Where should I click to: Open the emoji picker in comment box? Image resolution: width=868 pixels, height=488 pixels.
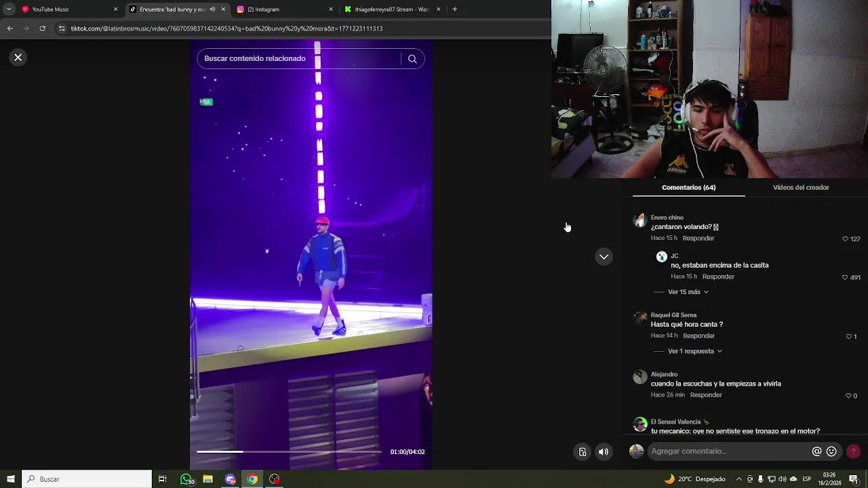pyautogui.click(x=831, y=451)
